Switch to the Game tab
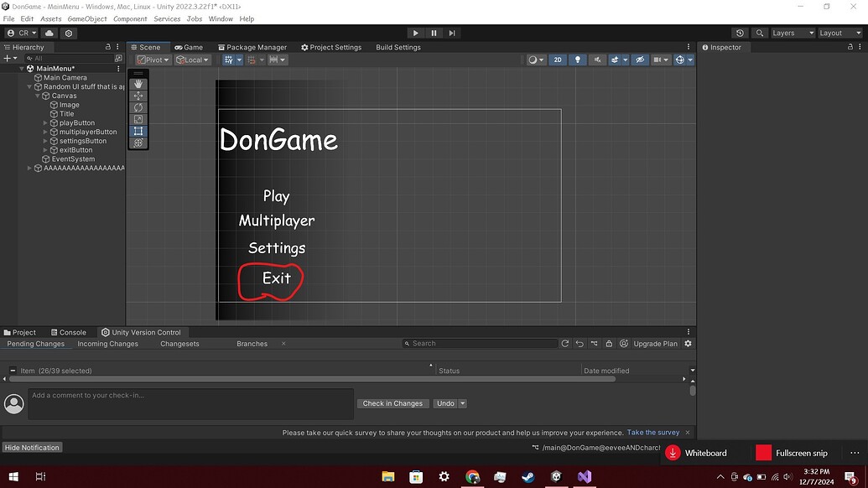 click(188, 47)
